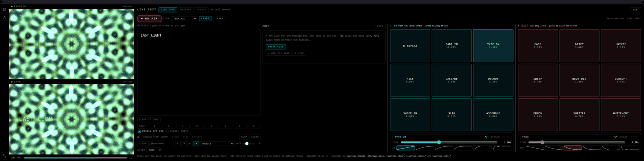Select highlighted bottom-right corner pin position icon
Screen dimensions: 644x161
pos(196,143)
